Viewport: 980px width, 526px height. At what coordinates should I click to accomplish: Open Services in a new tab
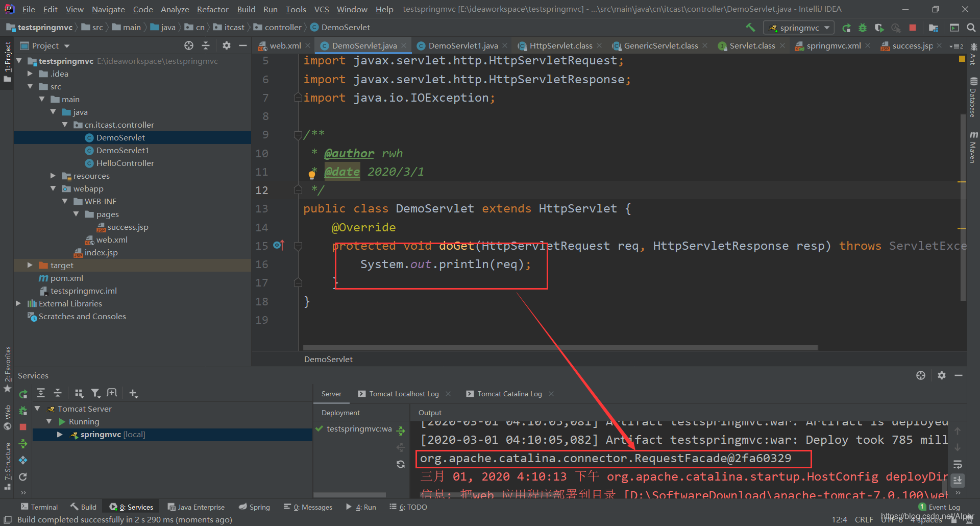[112, 393]
